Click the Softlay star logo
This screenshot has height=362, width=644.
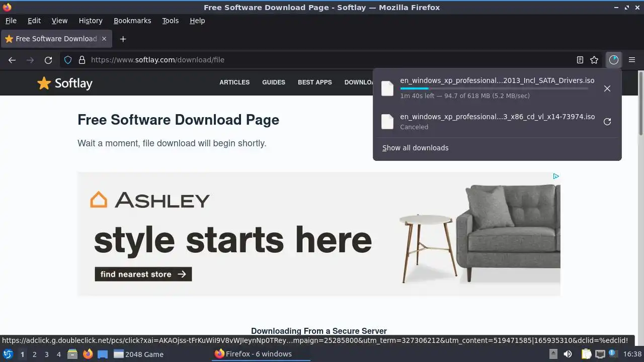click(x=44, y=83)
